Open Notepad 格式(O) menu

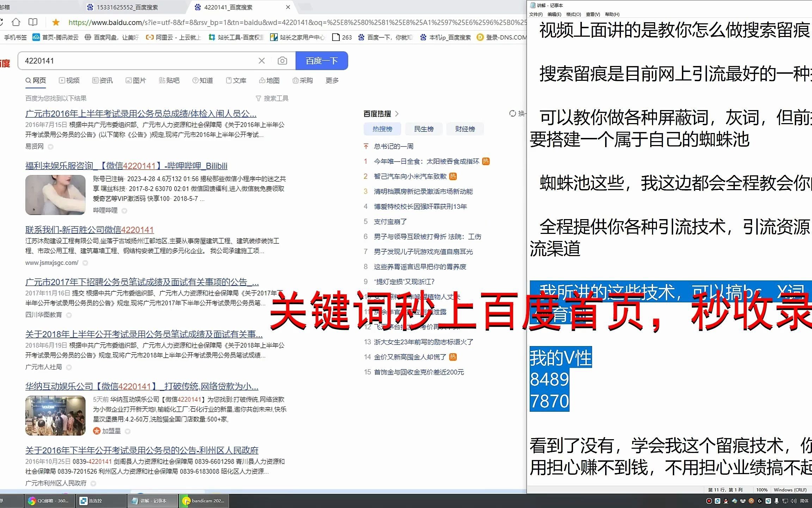tap(573, 14)
